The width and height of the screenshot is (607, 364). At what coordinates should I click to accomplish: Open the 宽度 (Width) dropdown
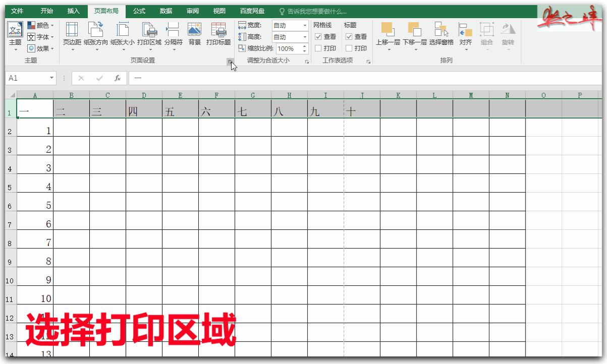305,25
